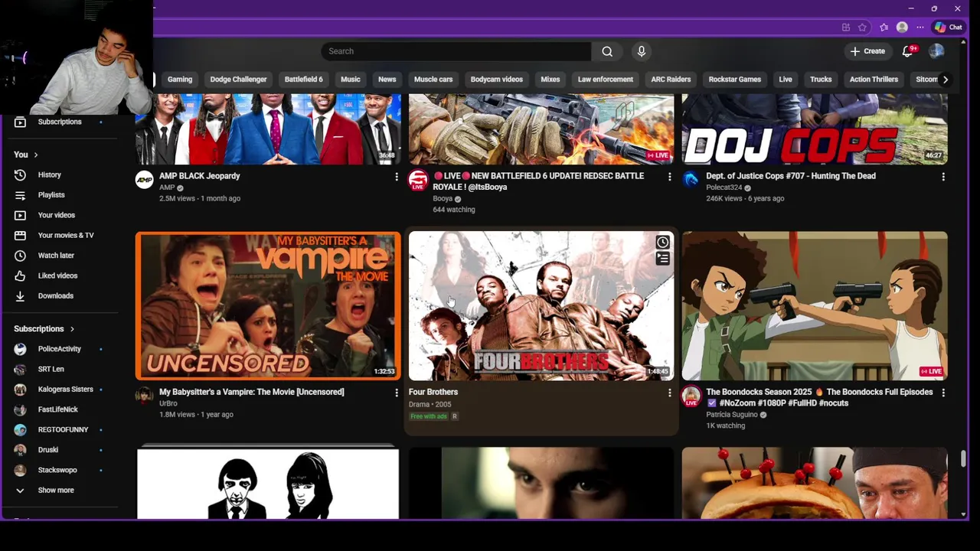Open Downloads in sidebar
This screenshot has width=980, height=551.
pos(56,295)
